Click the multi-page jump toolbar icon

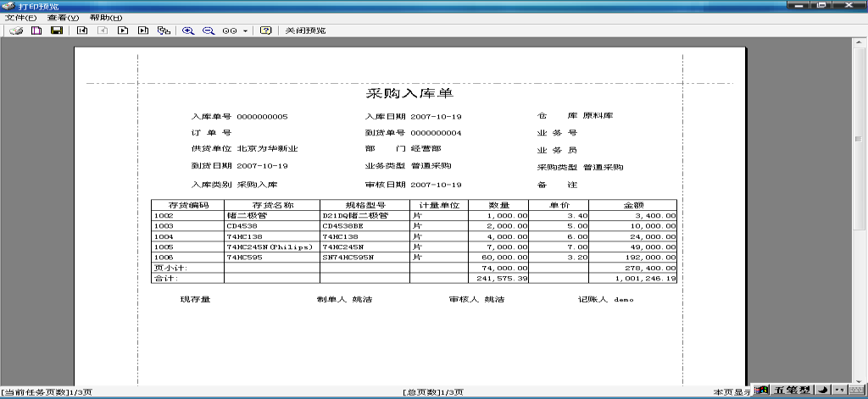[164, 31]
